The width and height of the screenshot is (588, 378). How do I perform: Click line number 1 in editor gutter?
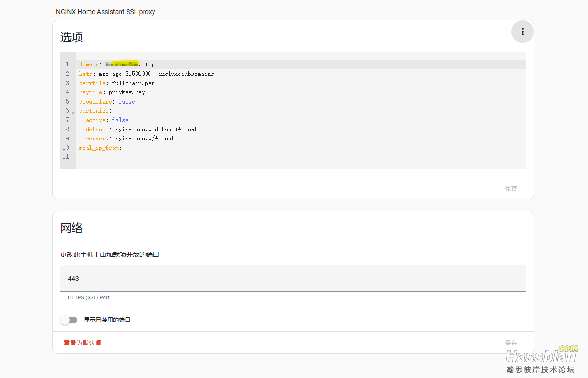coord(67,65)
